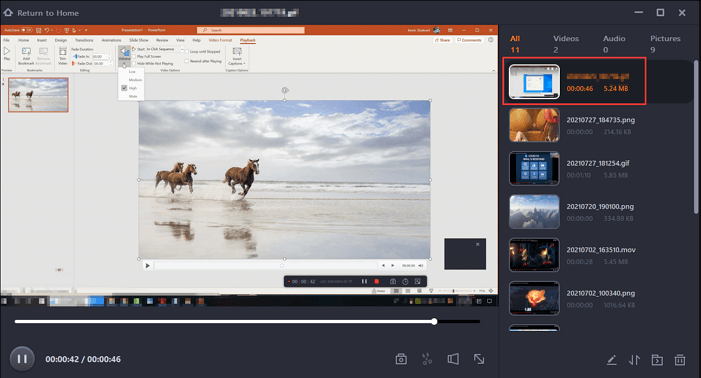The height and width of the screenshot is (378, 701).
Task: Click the playback progress slider handle
Action: 434,321
